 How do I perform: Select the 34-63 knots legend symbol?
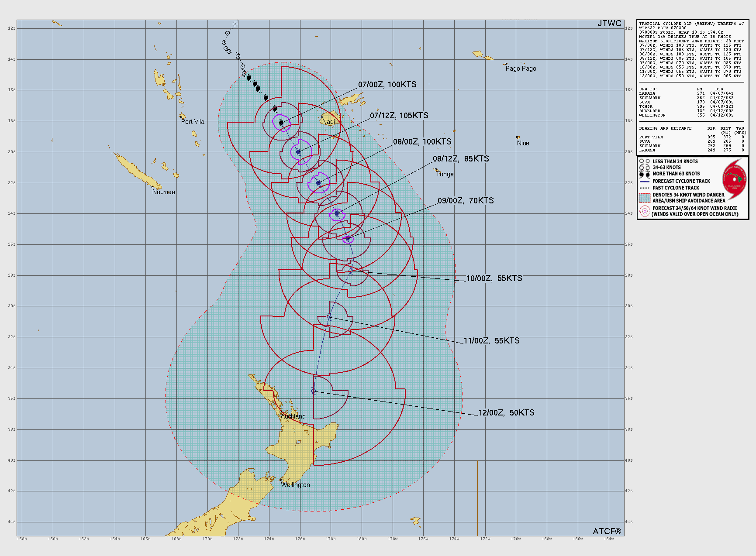[x=644, y=168]
